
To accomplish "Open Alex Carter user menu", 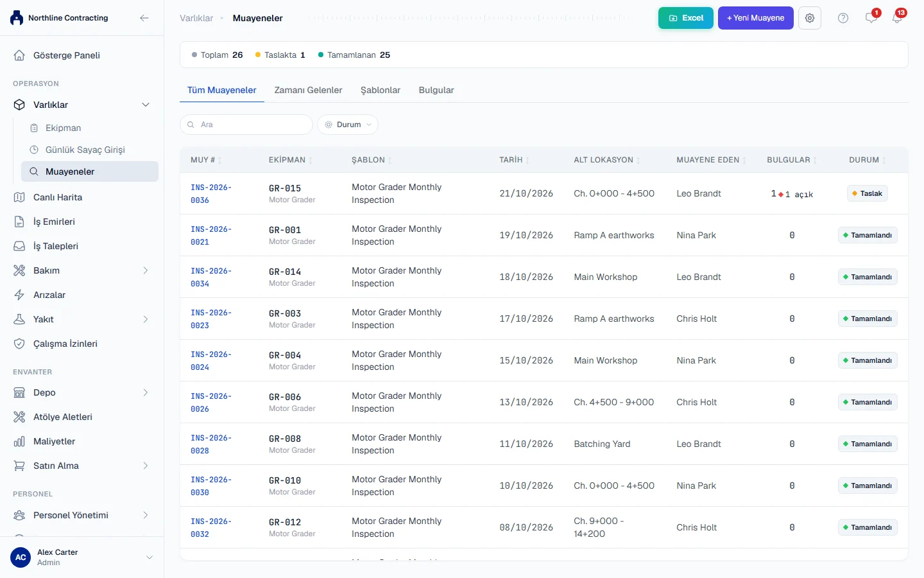I will 81,557.
